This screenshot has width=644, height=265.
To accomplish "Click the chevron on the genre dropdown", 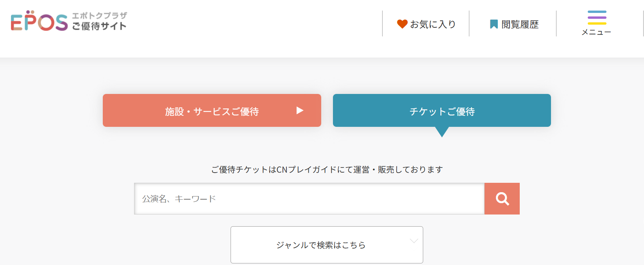I will (x=414, y=241).
